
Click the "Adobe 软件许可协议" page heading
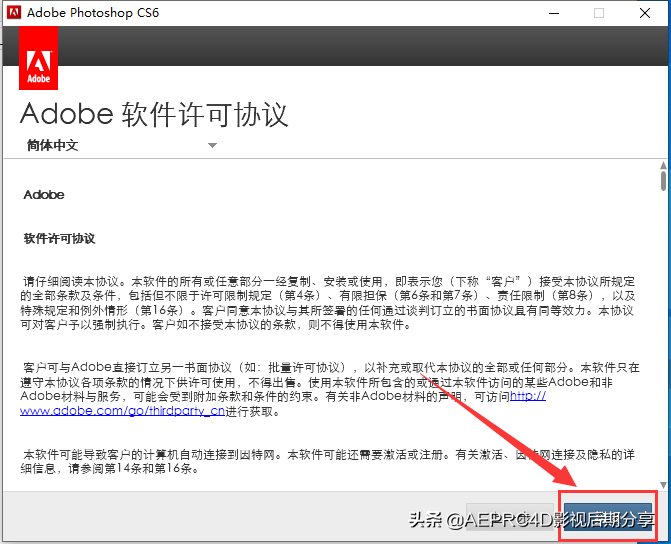154,114
